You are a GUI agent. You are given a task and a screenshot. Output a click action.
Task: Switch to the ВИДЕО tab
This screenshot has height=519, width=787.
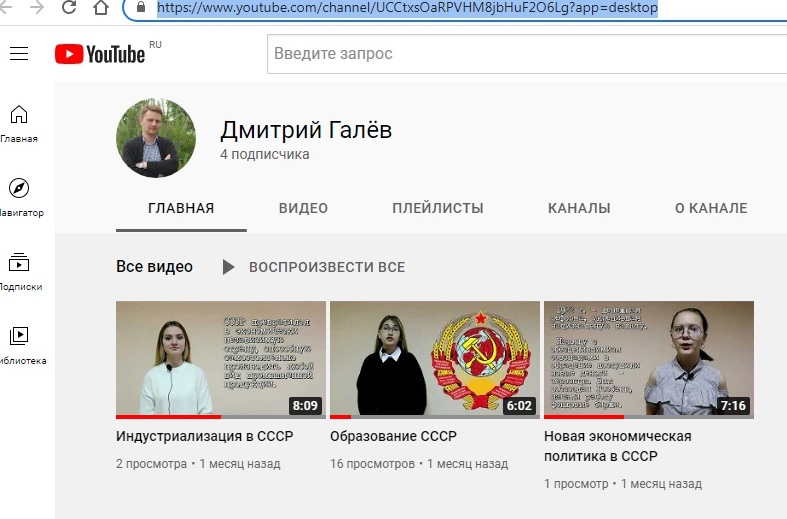pos(303,208)
